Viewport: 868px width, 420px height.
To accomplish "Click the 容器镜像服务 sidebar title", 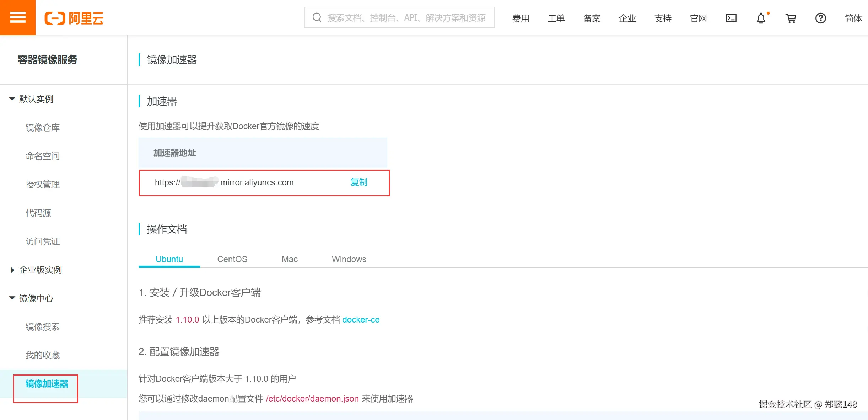I will (x=48, y=60).
